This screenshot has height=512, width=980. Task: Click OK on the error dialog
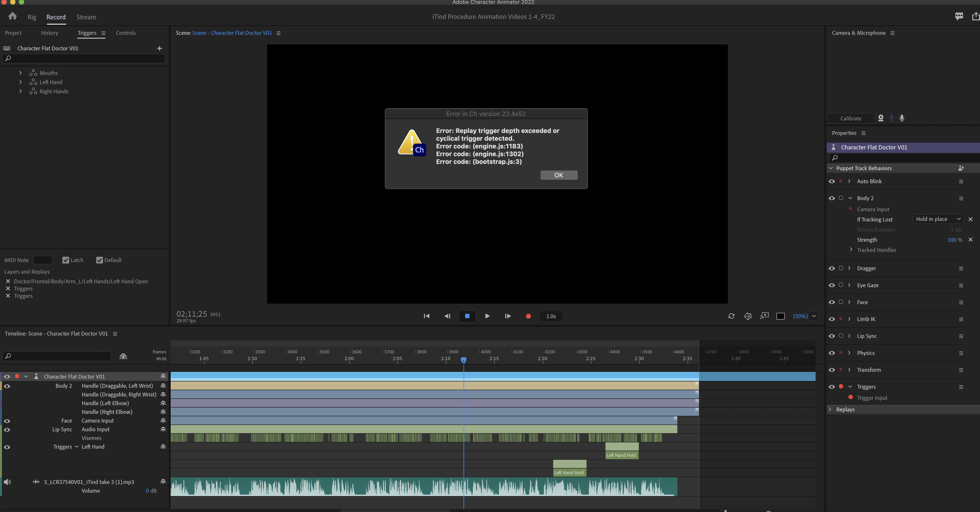(558, 175)
